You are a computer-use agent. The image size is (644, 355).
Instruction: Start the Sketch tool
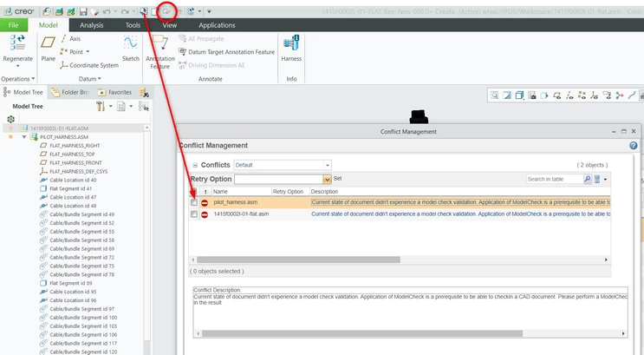(x=131, y=48)
